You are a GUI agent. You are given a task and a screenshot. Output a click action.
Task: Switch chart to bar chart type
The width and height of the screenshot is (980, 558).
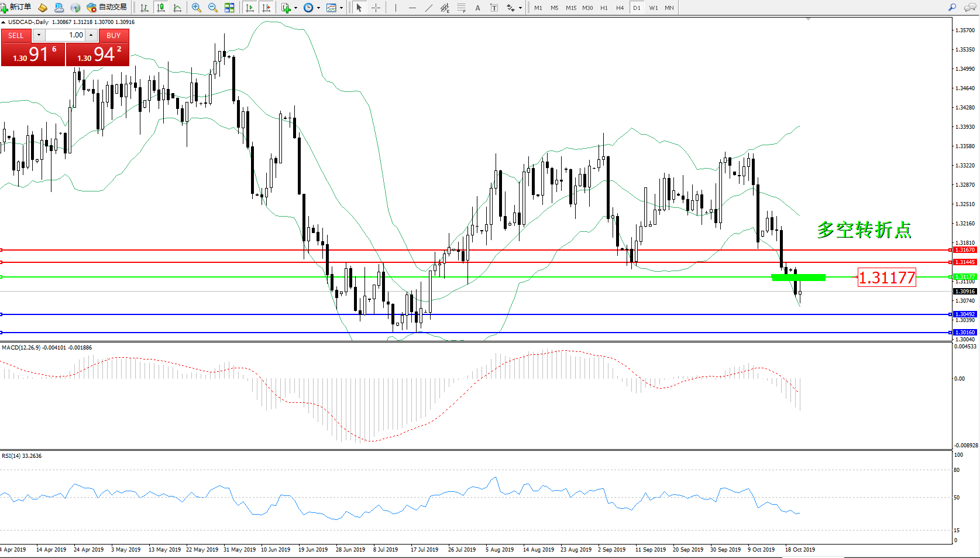145,8
